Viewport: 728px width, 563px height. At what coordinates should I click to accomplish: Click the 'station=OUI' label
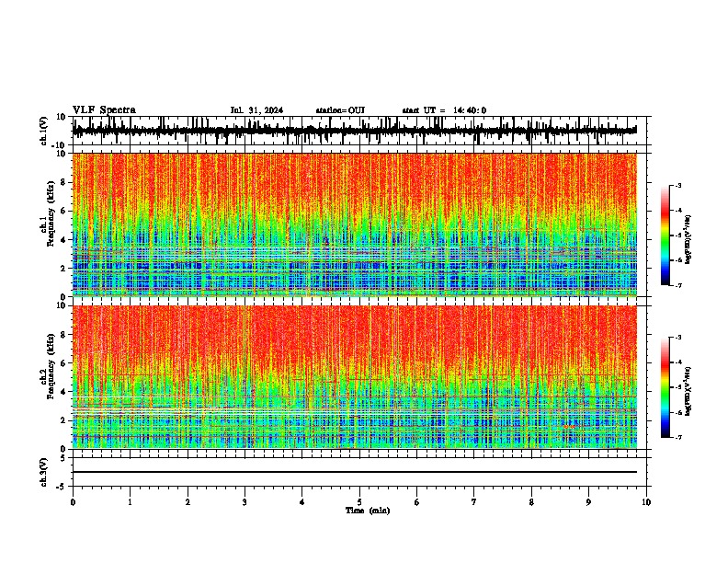[340, 110]
